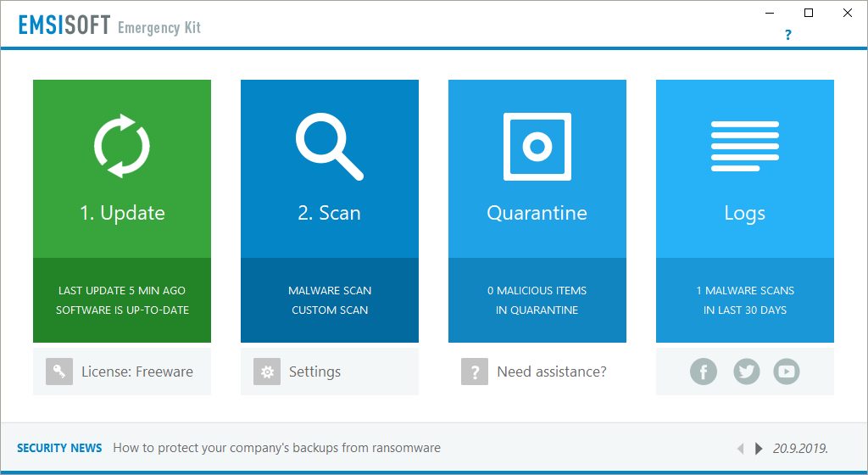Click the Scan magnifying glass icon
868x475 pixels.
pos(330,146)
